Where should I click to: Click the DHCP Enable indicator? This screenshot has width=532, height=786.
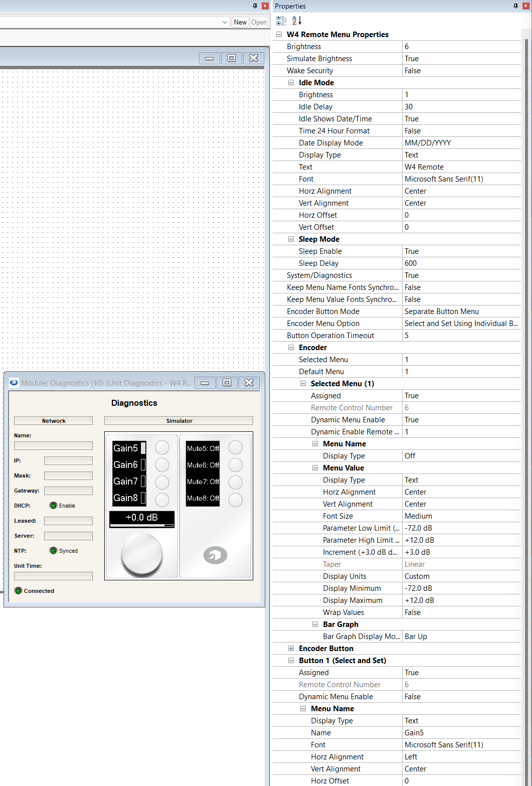[x=53, y=506]
